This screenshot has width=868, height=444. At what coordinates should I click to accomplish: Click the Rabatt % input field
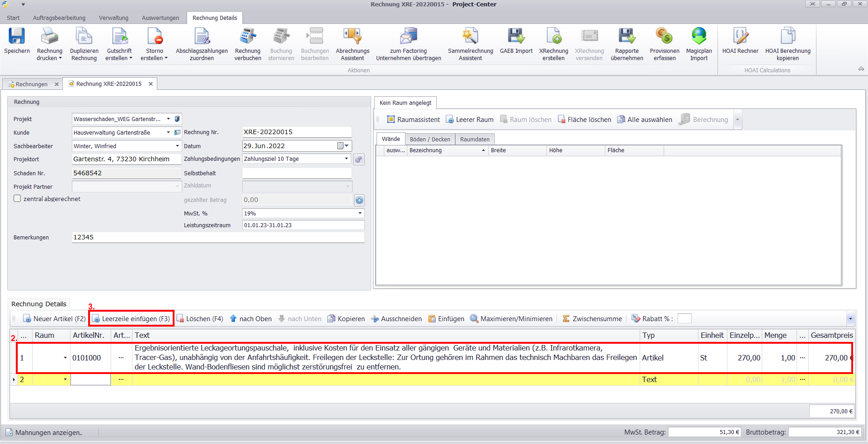click(684, 319)
